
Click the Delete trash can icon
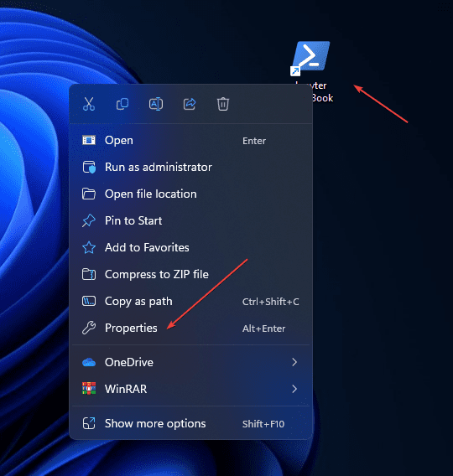click(223, 104)
